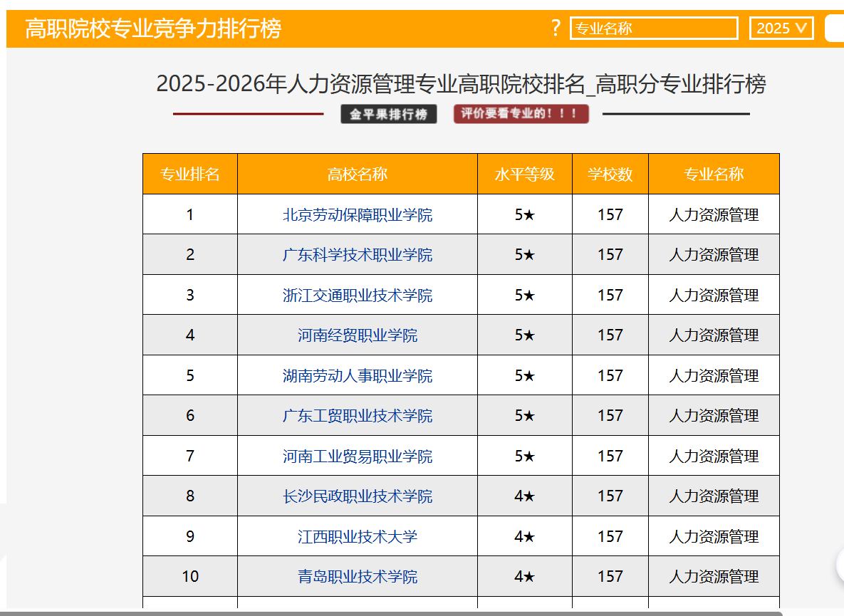Click 157 in the 广东科学技术职业学院 row
Image resolution: width=844 pixels, height=616 pixels.
pyautogui.click(x=610, y=254)
